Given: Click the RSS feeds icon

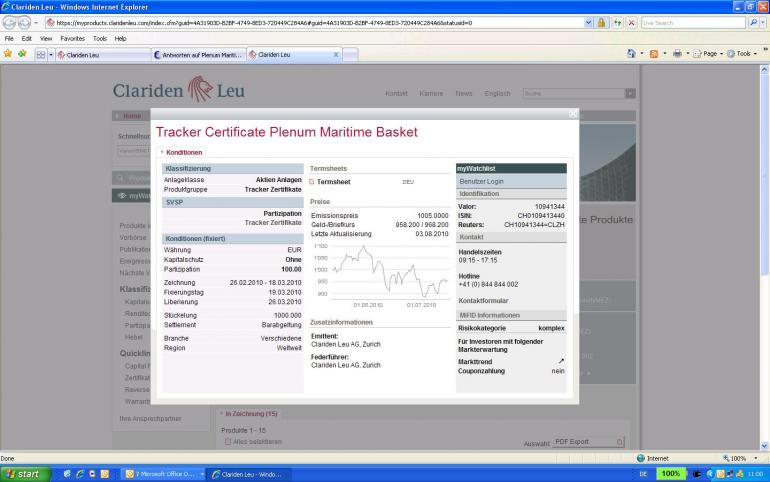Looking at the screenshot, I should 654,54.
